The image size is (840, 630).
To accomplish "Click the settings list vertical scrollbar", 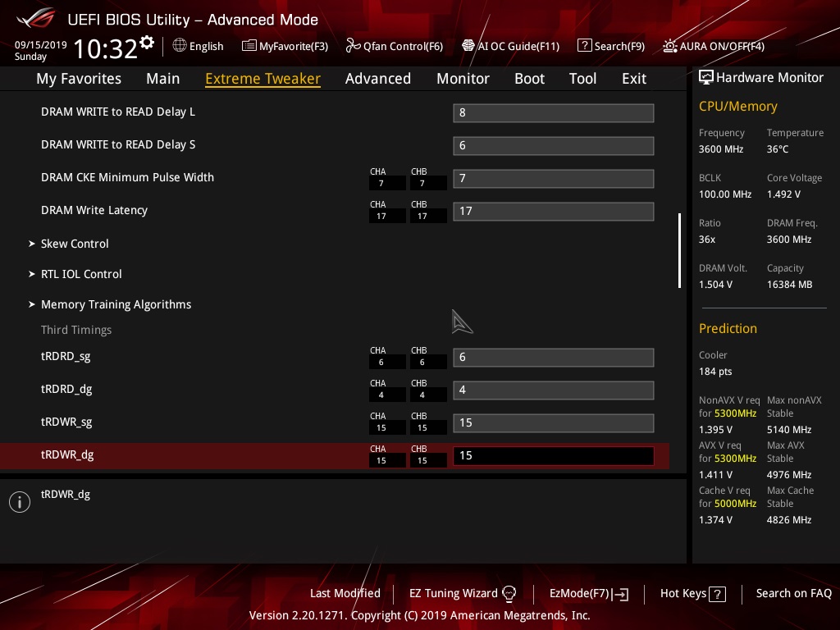I will click(x=679, y=251).
